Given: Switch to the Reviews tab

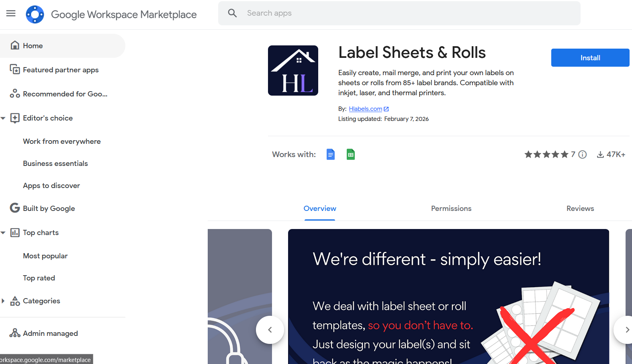Looking at the screenshot, I should (580, 209).
